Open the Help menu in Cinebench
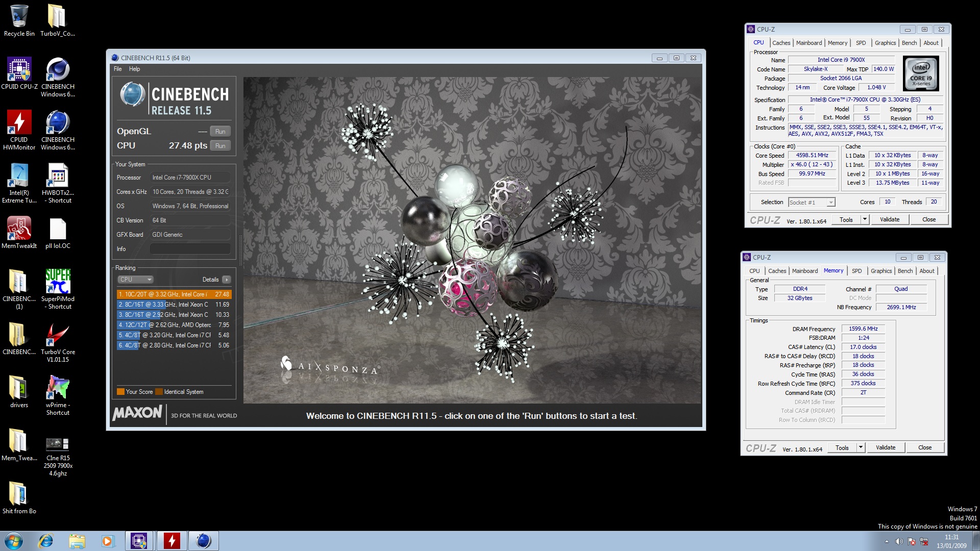 click(134, 69)
